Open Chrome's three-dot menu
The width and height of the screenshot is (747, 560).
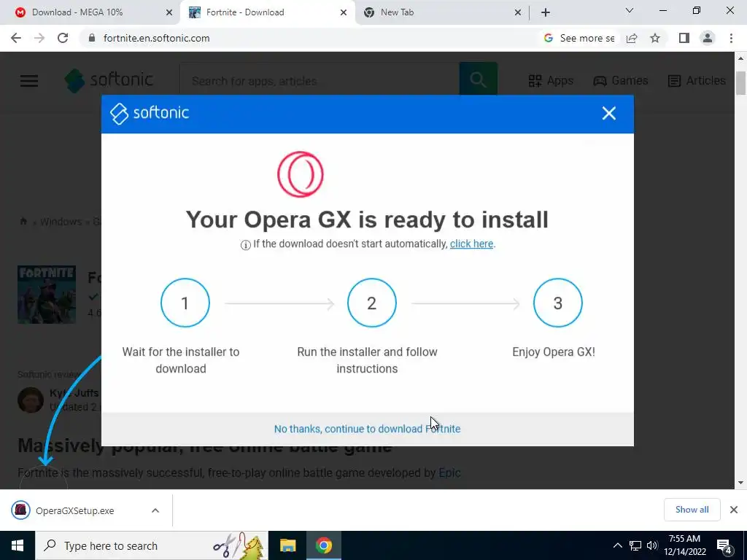point(731,38)
